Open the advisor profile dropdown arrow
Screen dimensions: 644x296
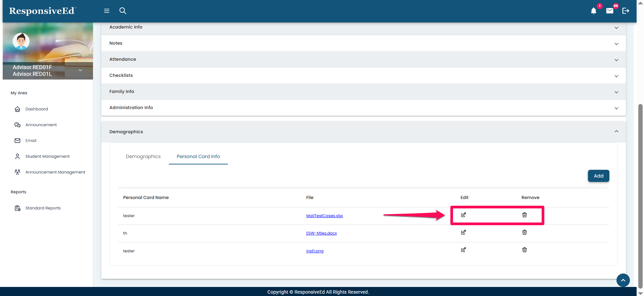click(x=80, y=70)
